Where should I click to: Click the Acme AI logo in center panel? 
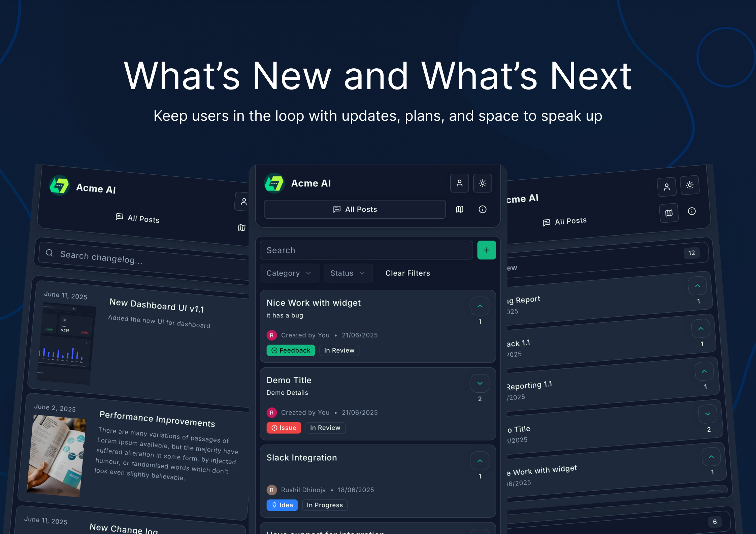coord(274,183)
